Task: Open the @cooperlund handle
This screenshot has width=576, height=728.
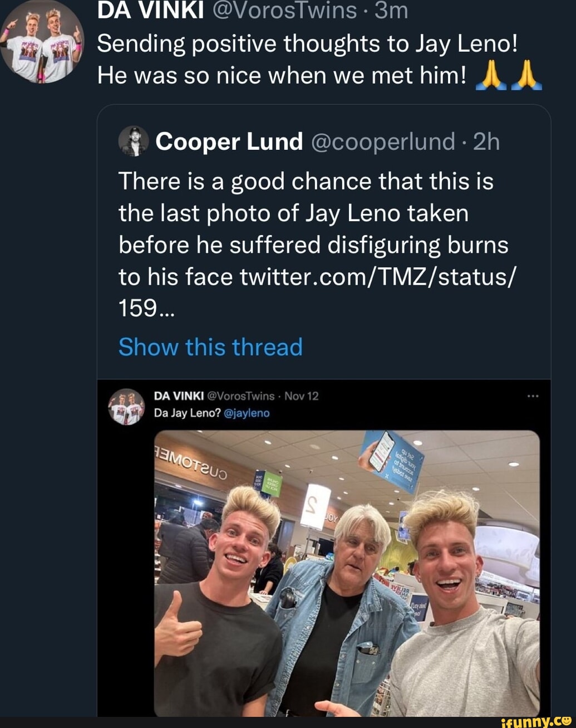Action: [x=383, y=142]
